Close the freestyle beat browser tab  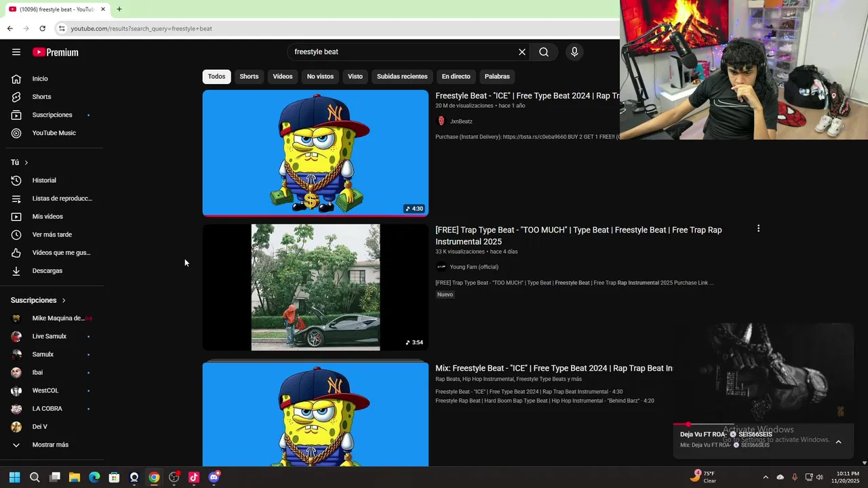pos(103,9)
